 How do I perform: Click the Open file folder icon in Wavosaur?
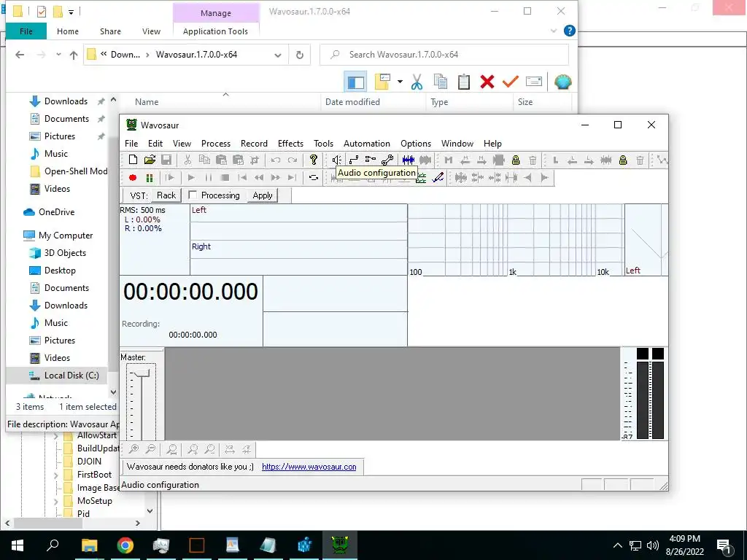(x=150, y=160)
